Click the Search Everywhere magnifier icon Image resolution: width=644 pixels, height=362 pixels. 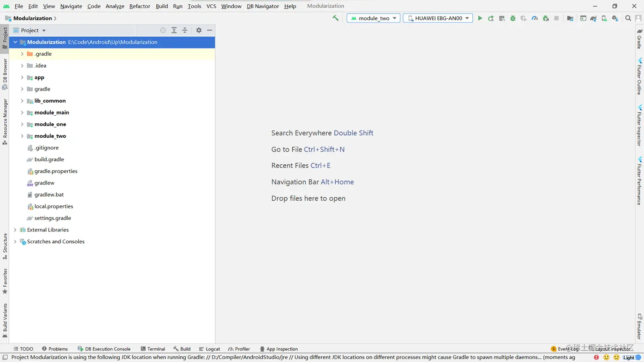coord(628,18)
